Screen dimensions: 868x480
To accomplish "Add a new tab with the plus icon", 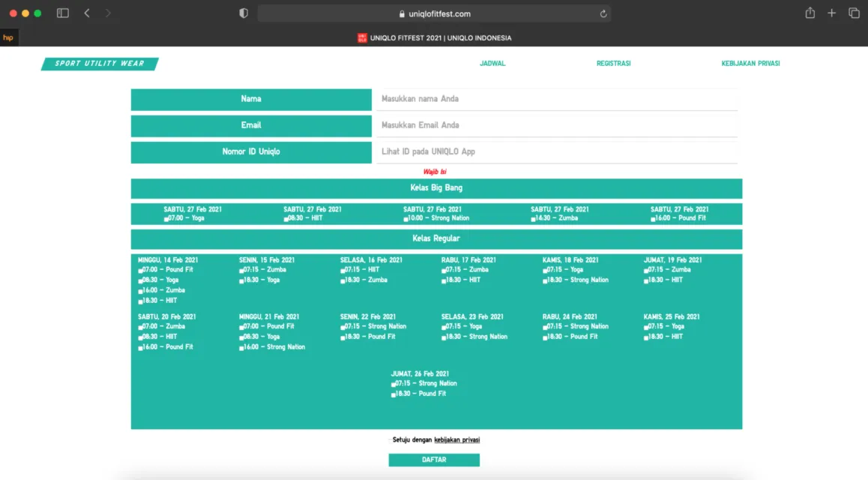I will 831,13.
